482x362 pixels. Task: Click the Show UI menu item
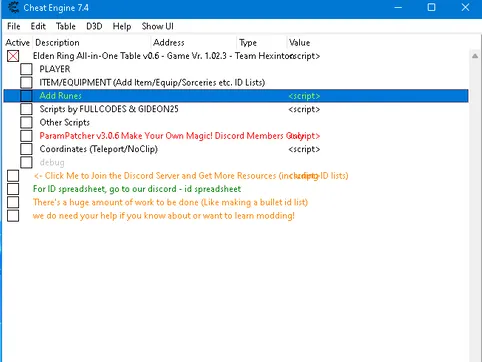[157, 26]
